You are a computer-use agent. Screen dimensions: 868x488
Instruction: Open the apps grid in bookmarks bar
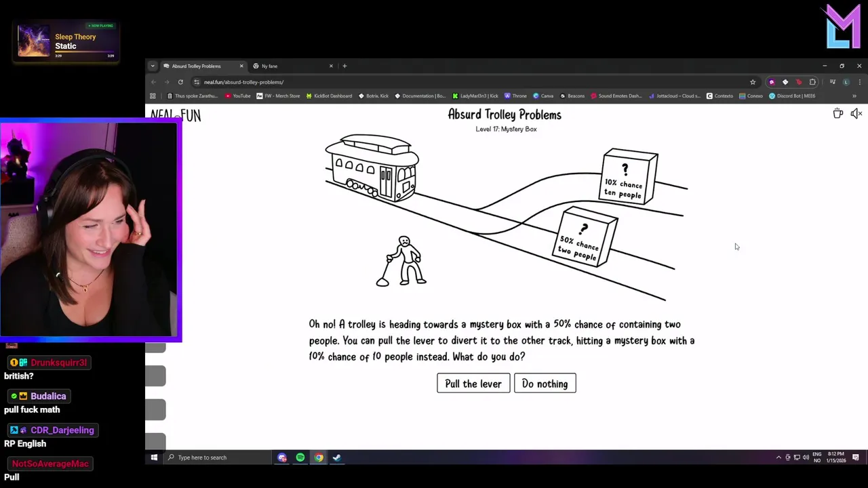[153, 96]
